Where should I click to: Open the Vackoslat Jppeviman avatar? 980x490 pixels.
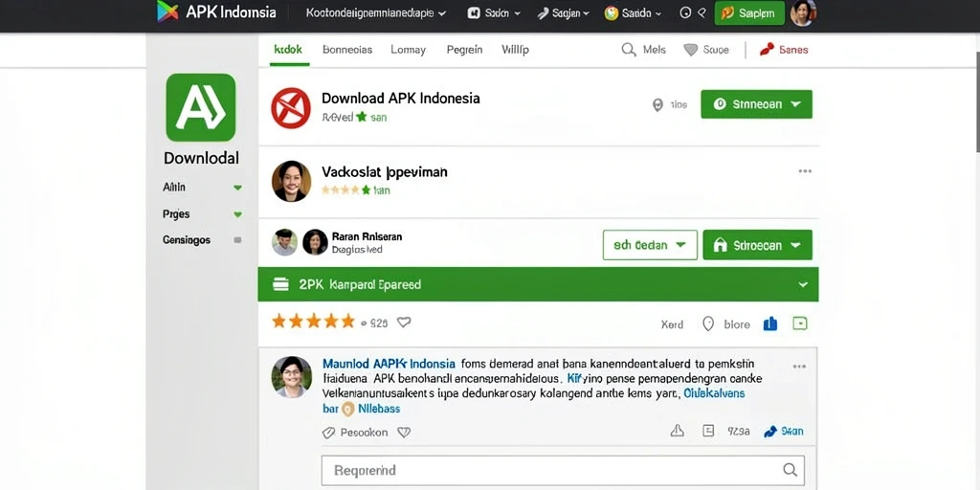(291, 181)
